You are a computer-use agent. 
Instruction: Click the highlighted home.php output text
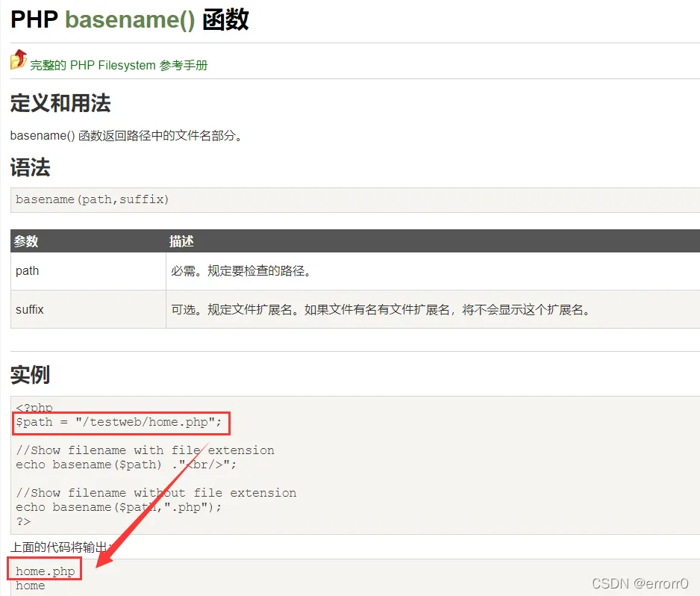pyautogui.click(x=45, y=571)
